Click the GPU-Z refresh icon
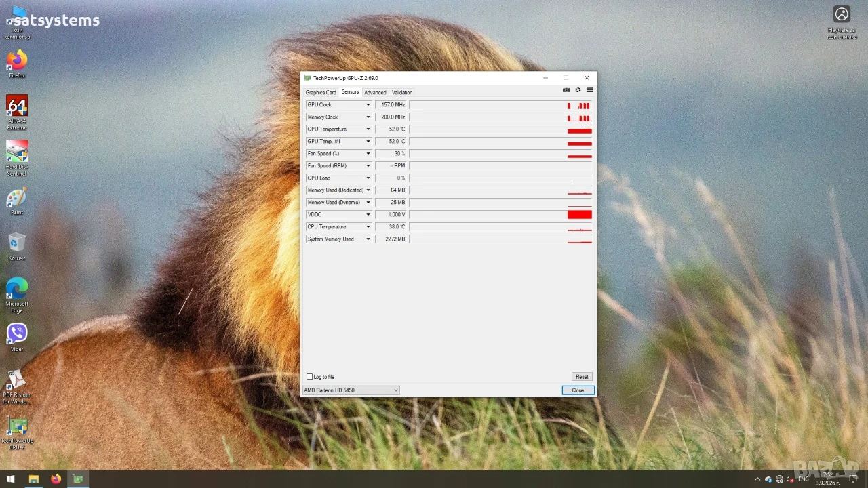The image size is (868, 488). pos(578,90)
